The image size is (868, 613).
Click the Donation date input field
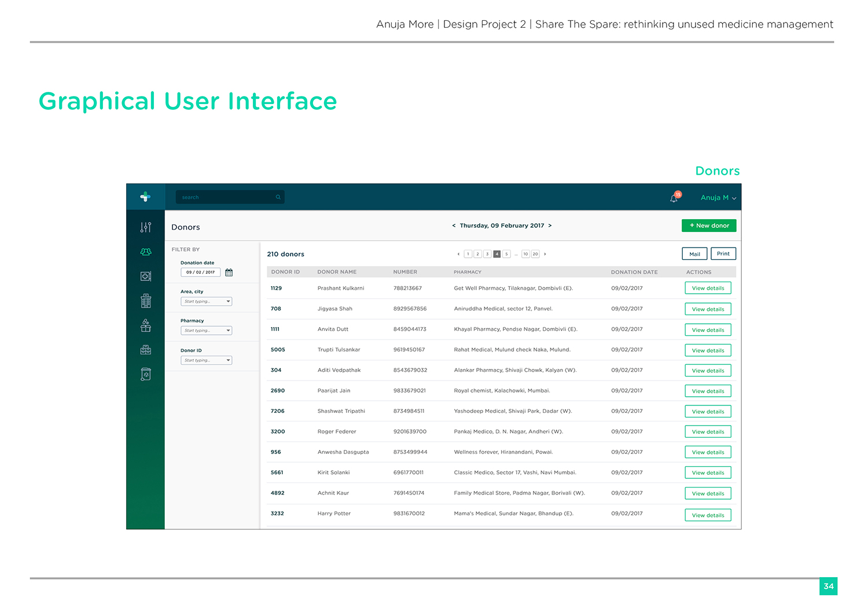click(x=200, y=272)
